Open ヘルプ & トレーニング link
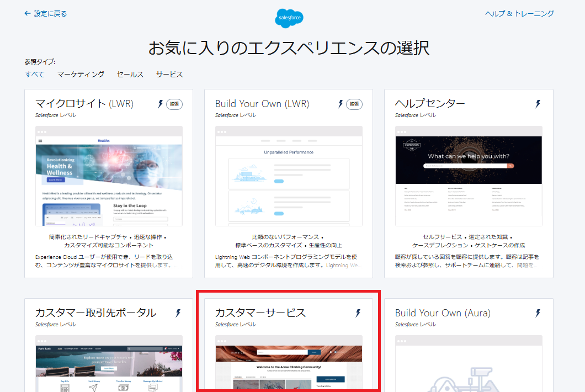Screen dimensions: 585x392 pyautogui.click(x=519, y=14)
